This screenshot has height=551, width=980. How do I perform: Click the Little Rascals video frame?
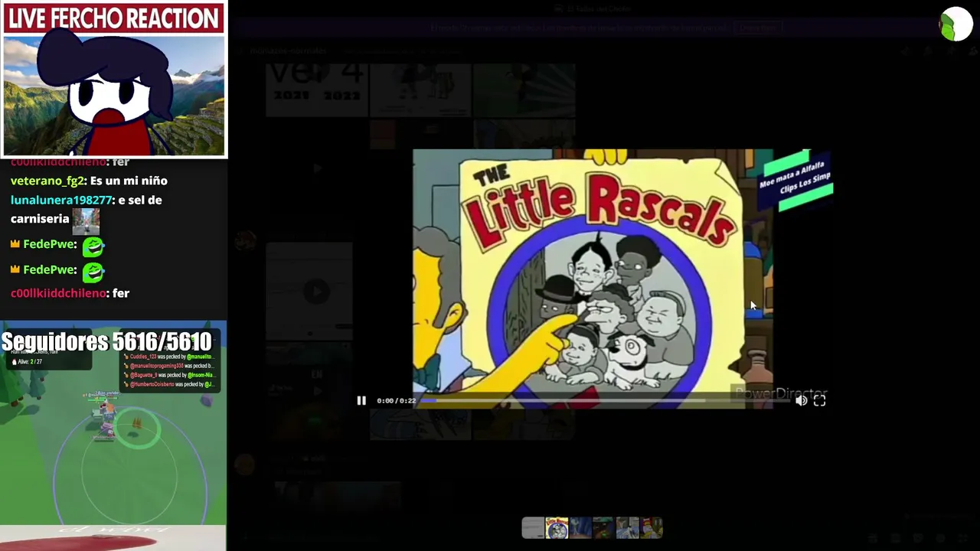[593, 279]
